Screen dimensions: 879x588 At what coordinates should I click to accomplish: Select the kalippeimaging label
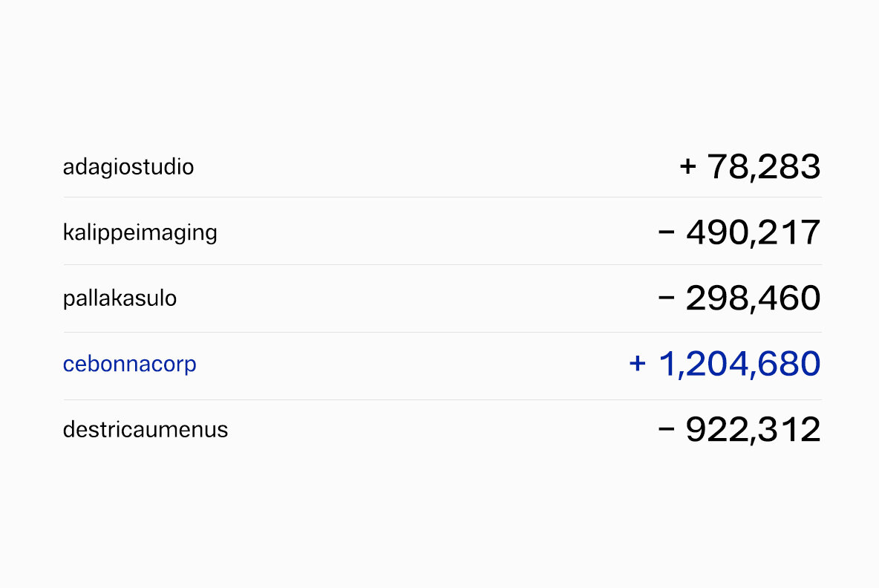[140, 233]
